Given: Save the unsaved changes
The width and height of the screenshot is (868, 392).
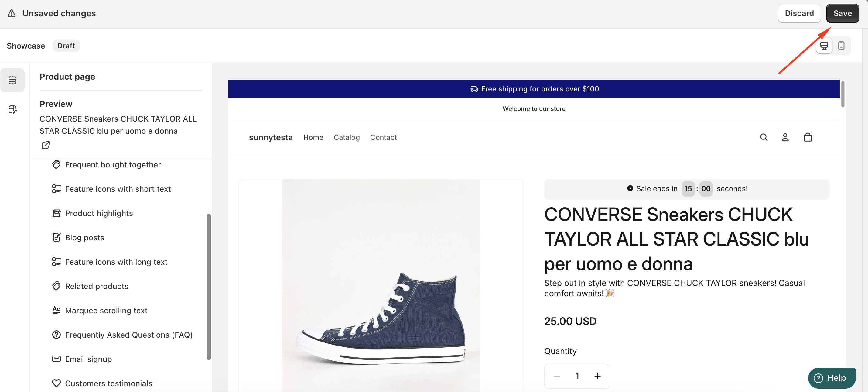Looking at the screenshot, I should [842, 13].
